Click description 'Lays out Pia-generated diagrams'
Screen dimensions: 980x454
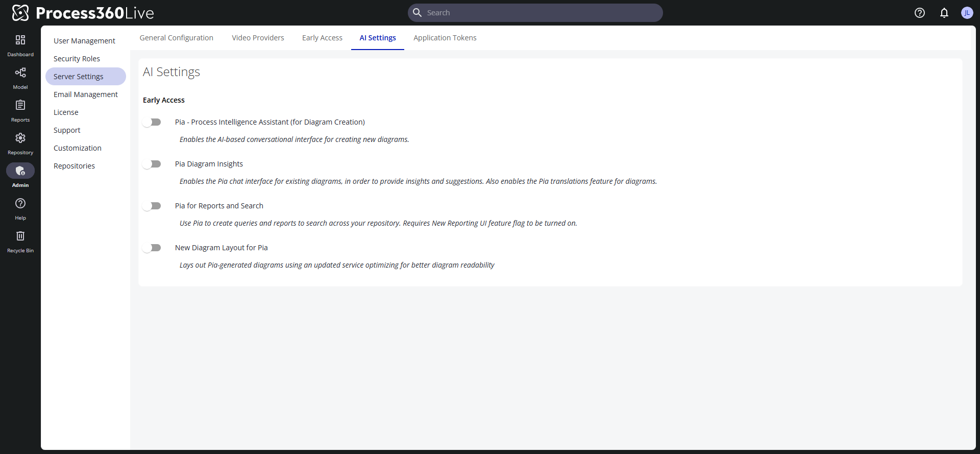337,265
